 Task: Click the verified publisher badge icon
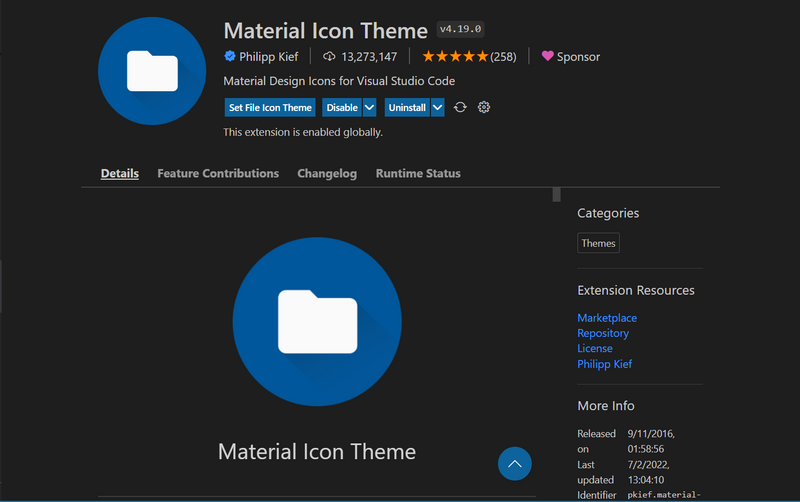[230, 56]
